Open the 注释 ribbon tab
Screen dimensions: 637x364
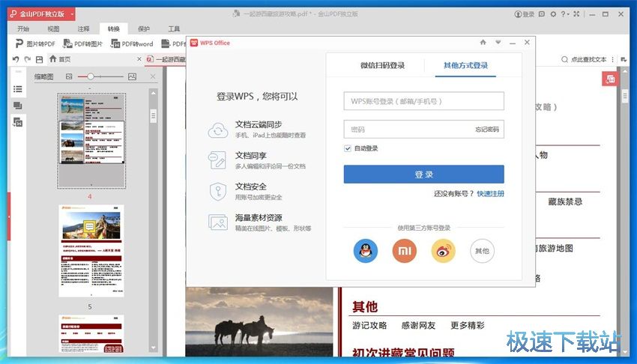click(83, 28)
